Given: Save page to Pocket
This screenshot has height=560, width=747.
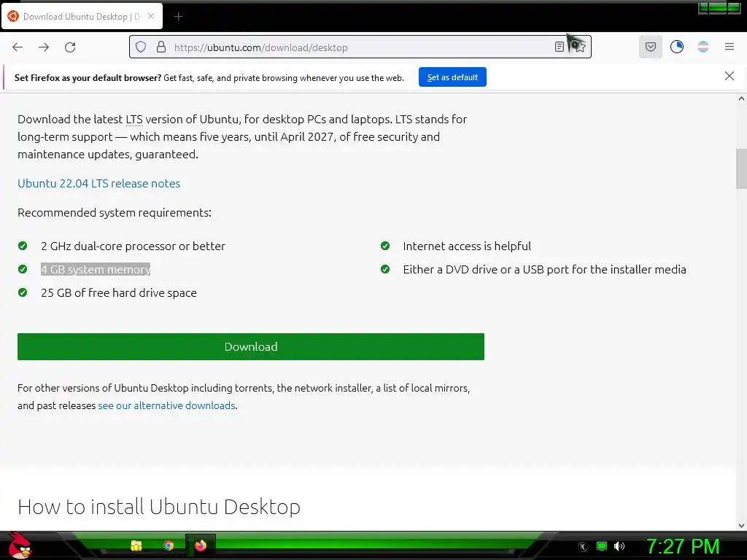Looking at the screenshot, I should (650, 47).
